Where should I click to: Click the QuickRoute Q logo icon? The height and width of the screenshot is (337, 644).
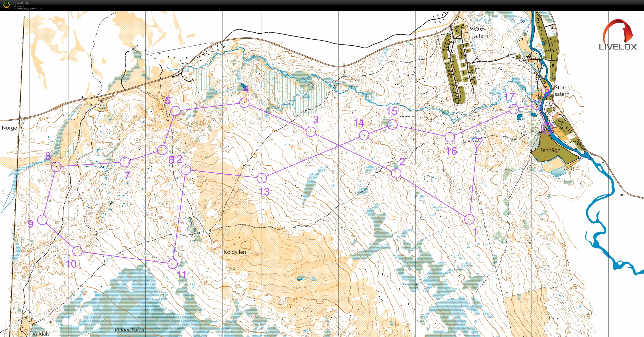point(7,5)
